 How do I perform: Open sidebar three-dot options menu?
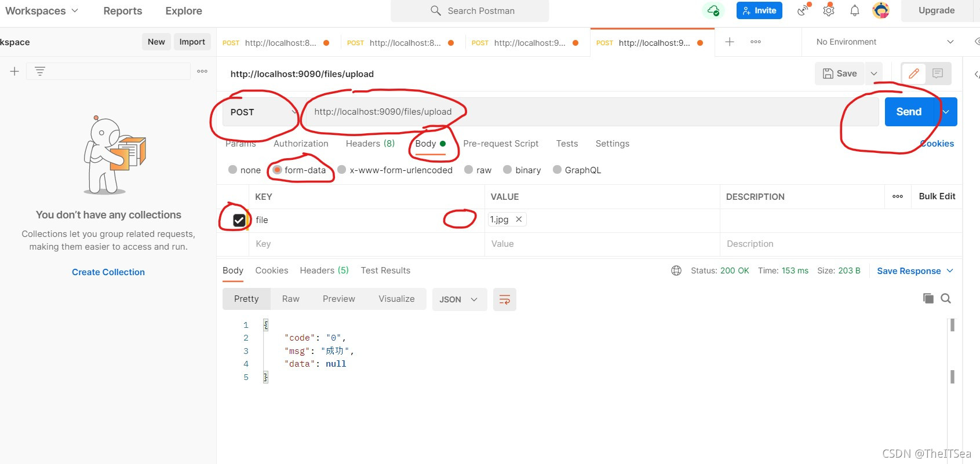202,71
